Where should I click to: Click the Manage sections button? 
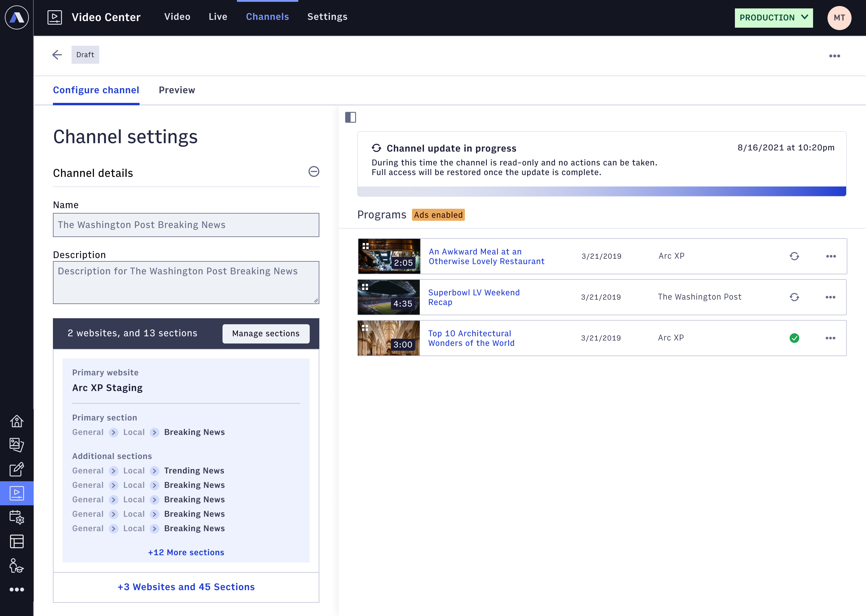coord(266,333)
